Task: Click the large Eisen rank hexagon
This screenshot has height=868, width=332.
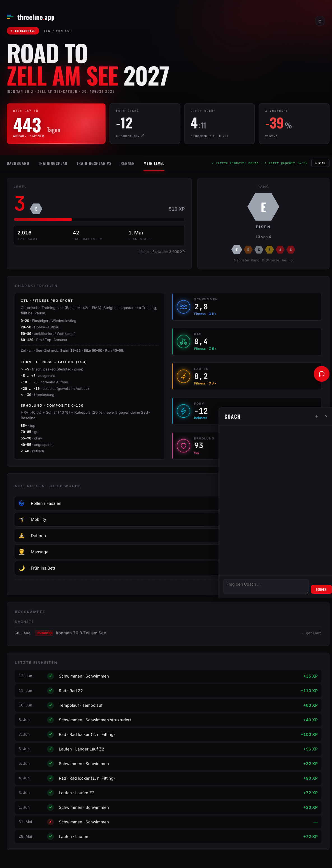Action: pos(263,207)
